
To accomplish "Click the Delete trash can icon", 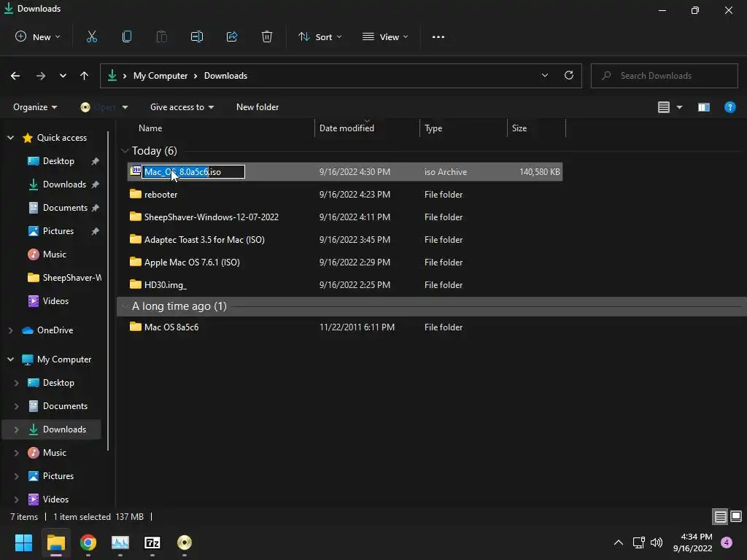I will tap(267, 36).
